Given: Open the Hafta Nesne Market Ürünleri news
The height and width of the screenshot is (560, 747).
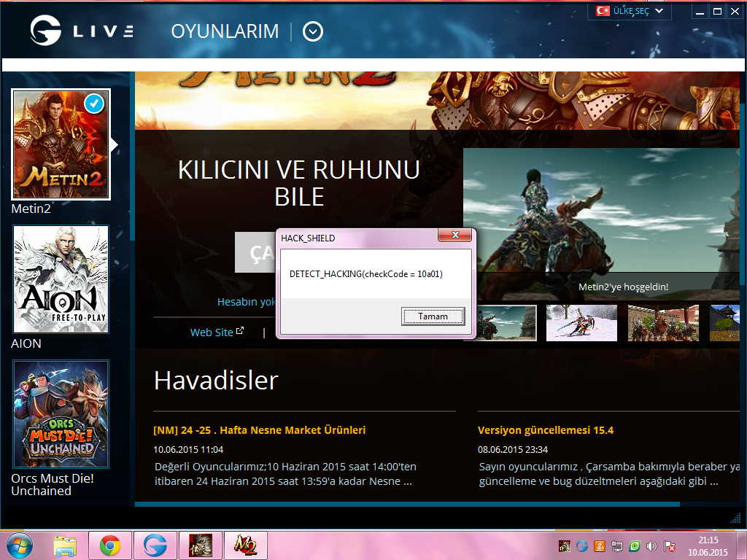Looking at the screenshot, I should click(260, 430).
